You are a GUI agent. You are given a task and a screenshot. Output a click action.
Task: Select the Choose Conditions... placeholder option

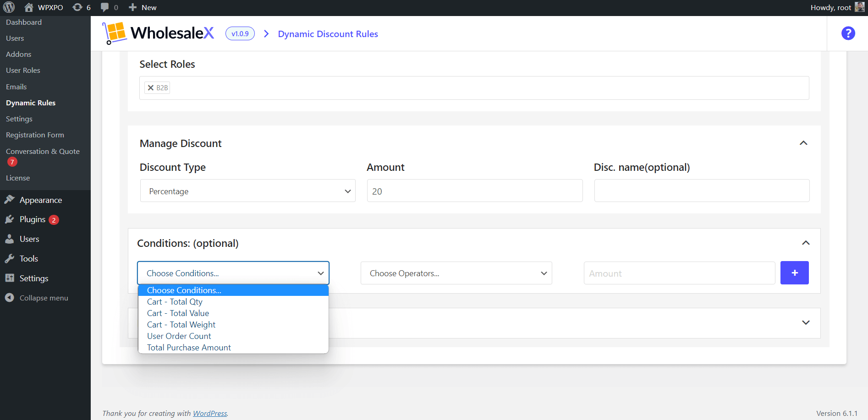click(233, 290)
